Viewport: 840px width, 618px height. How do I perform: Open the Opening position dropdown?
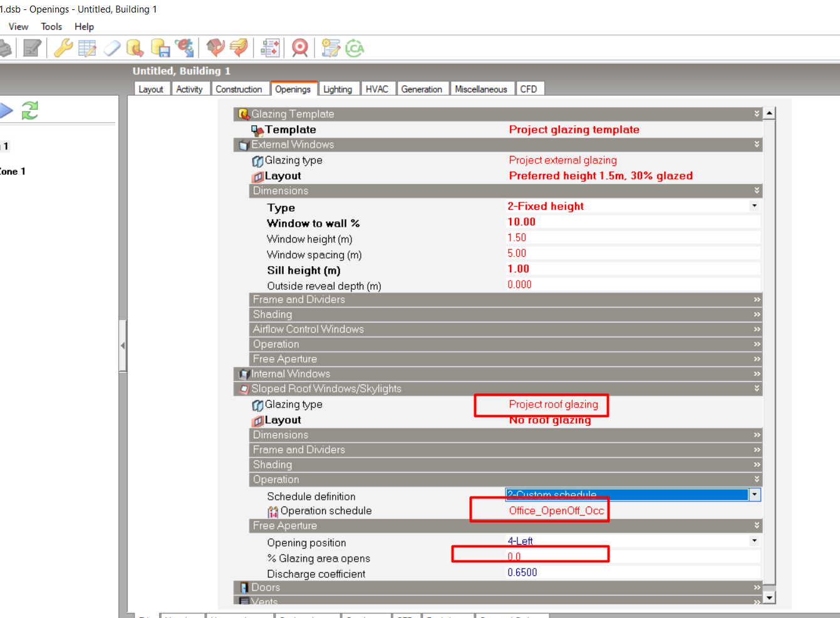tap(754, 540)
